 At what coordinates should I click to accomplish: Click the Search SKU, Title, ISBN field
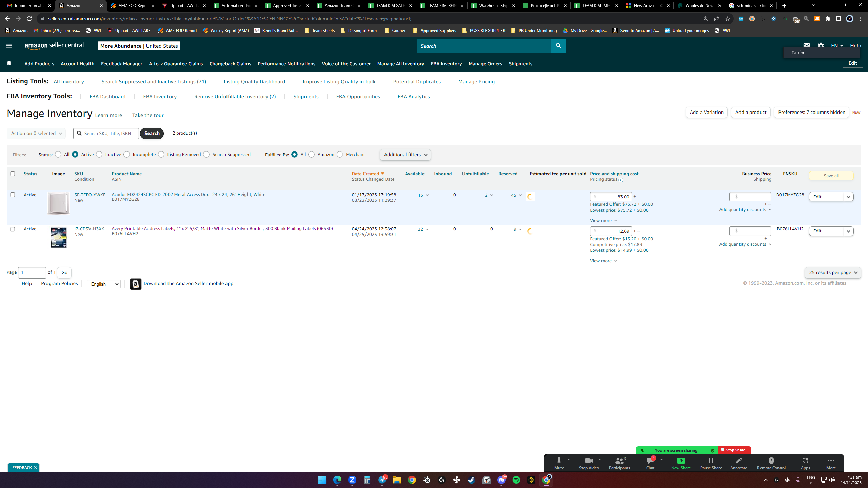(x=106, y=133)
